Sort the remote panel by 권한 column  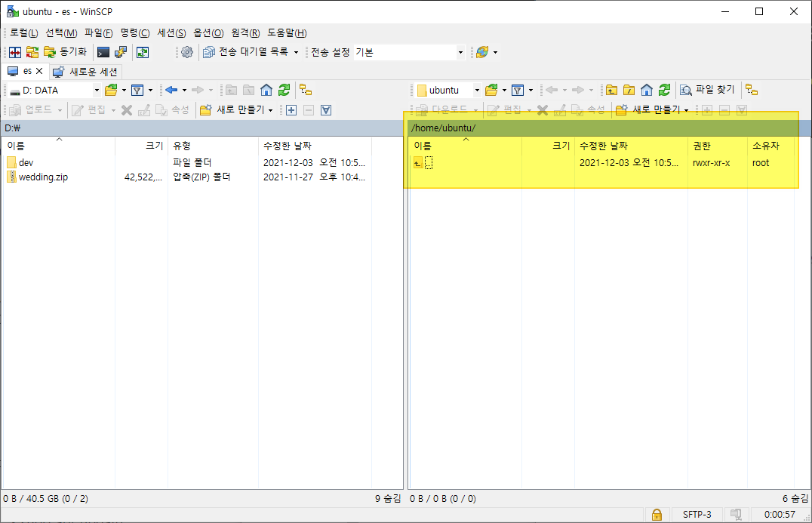[717, 146]
